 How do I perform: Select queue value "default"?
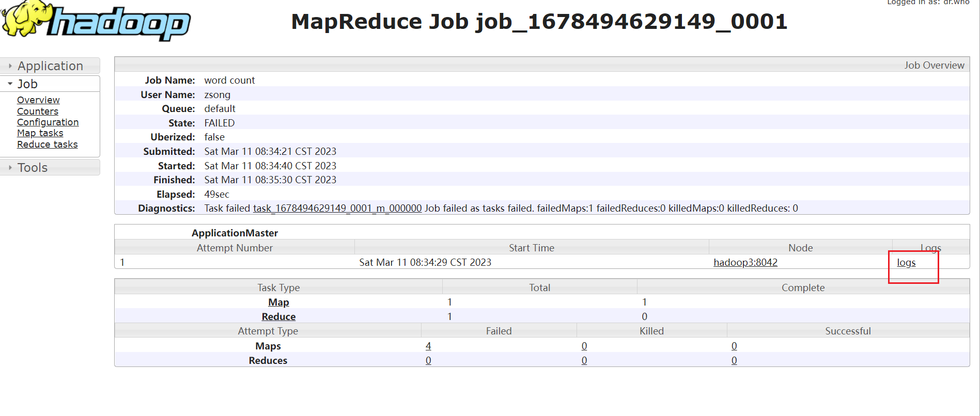[x=220, y=108]
